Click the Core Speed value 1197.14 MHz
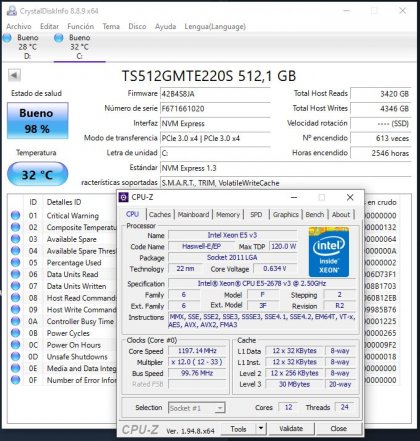The image size is (420, 441). pos(197,351)
